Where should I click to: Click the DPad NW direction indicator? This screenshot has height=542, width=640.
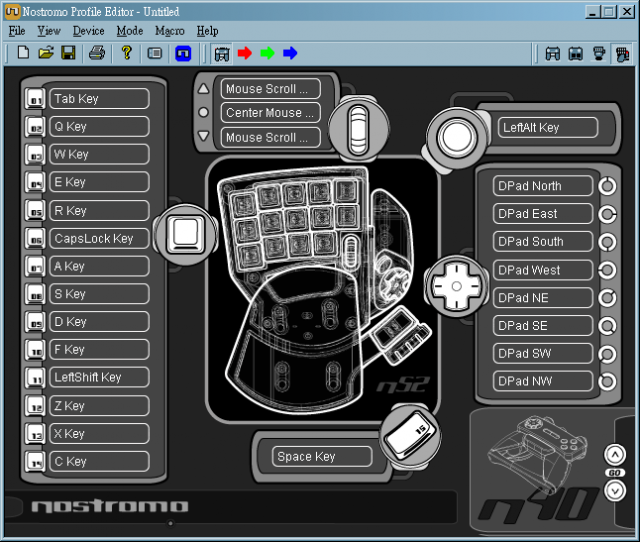[x=607, y=382]
